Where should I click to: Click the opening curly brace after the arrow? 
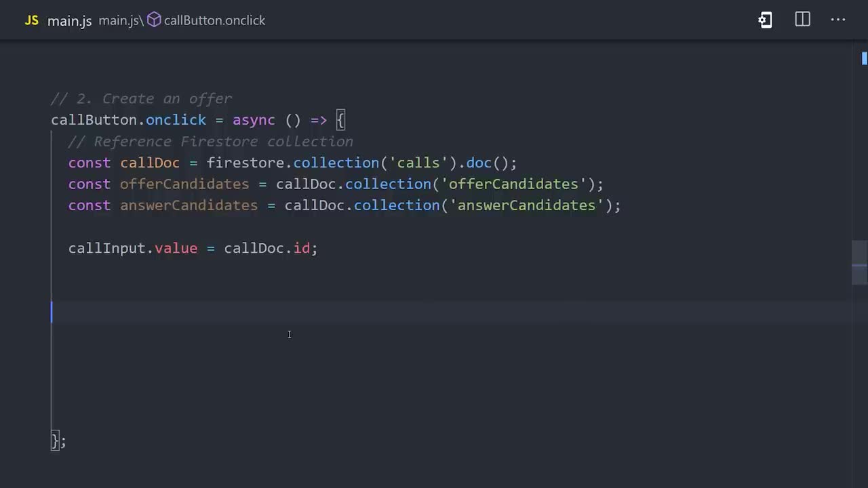(x=340, y=120)
